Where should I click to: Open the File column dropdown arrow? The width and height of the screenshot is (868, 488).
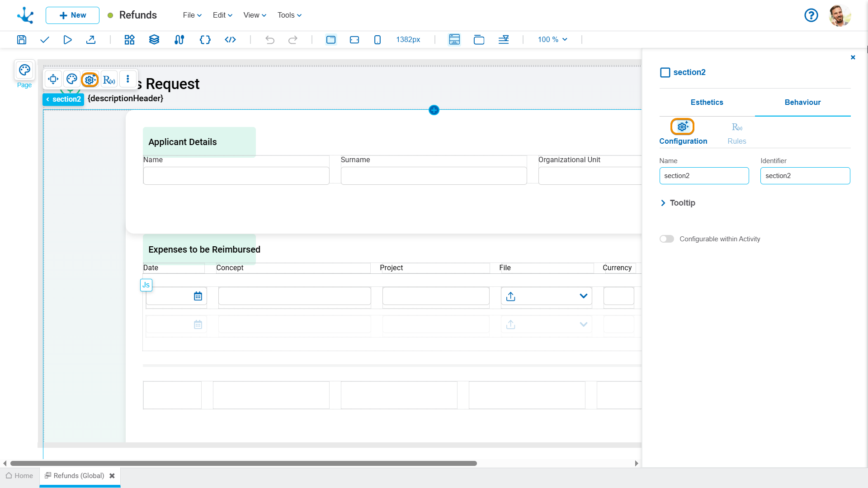583,296
